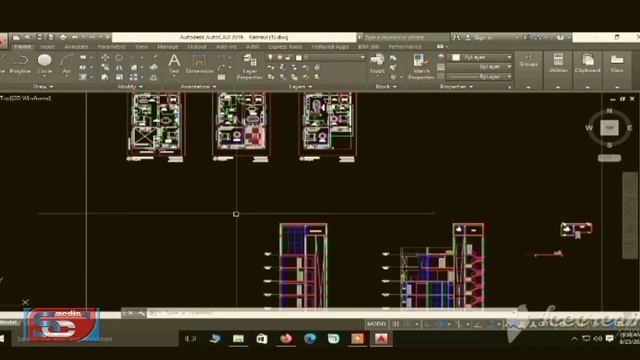Expand the Block panel dropdown
Image resolution: width=640 pixels, height=360 pixels.
[x=386, y=87]
